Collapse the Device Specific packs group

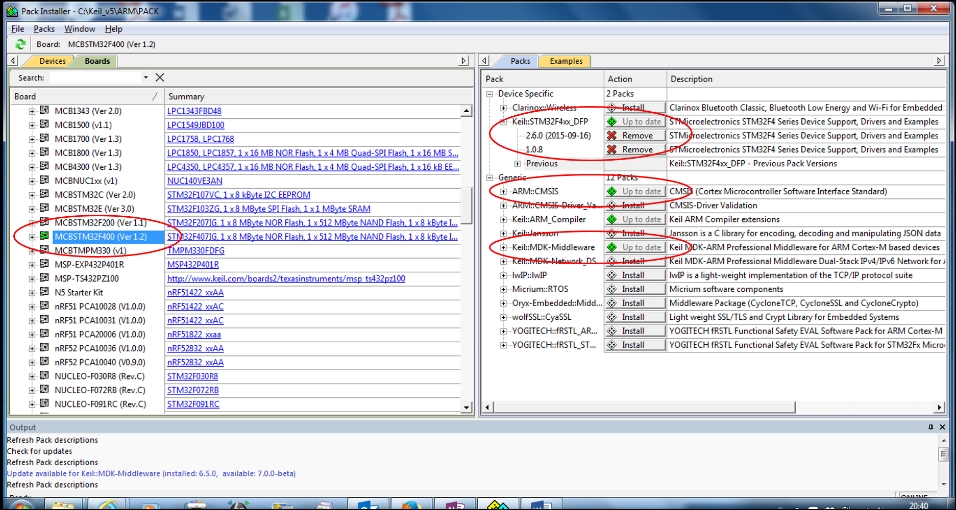point(490,94)
